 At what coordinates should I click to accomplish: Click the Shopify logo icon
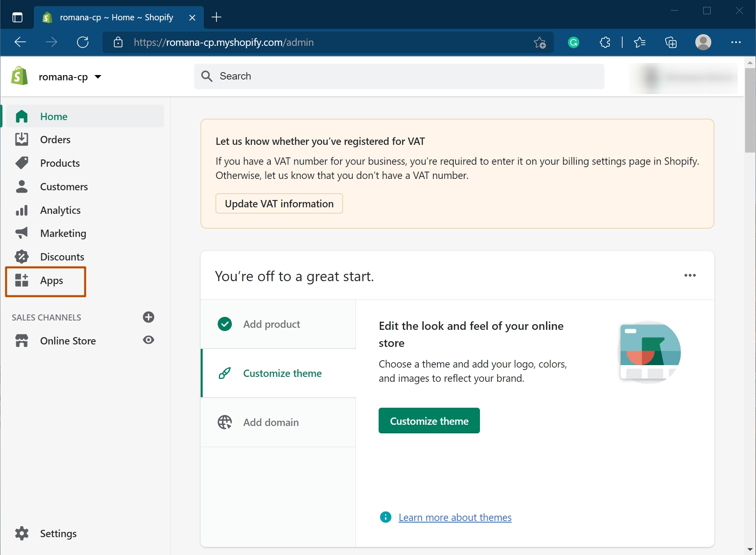click(19, 76)
